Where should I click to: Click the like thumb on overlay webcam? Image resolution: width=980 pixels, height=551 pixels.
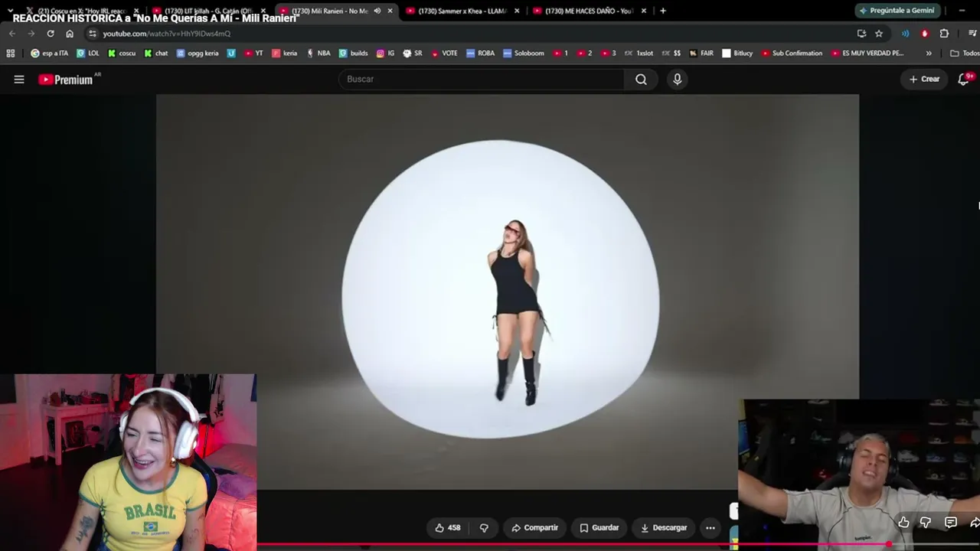coord(904,522)
